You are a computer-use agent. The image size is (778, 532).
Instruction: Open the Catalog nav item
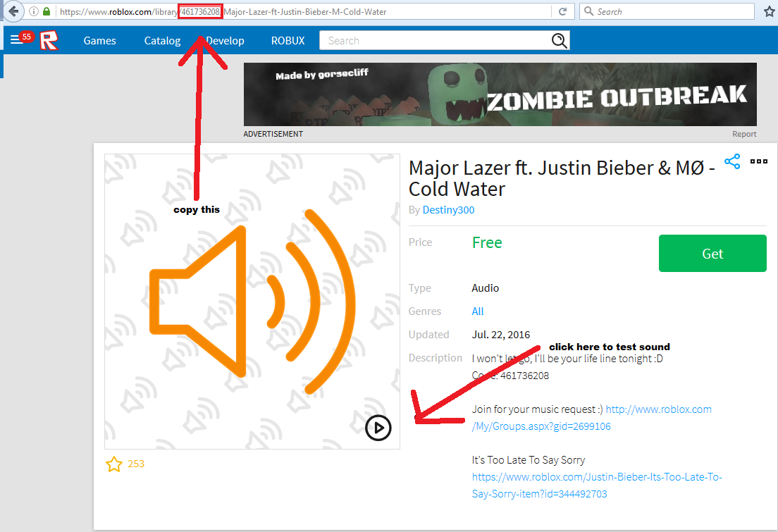pos(162,41)
